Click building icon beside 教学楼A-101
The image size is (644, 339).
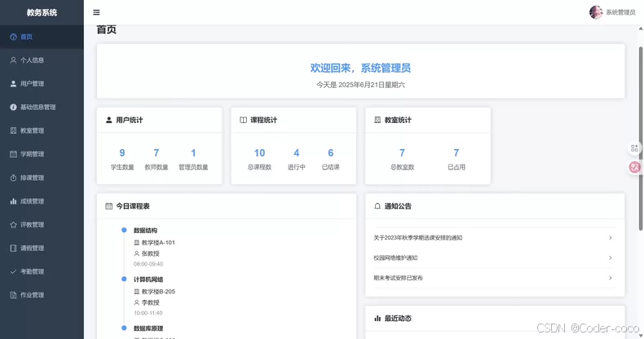(137, 243)
